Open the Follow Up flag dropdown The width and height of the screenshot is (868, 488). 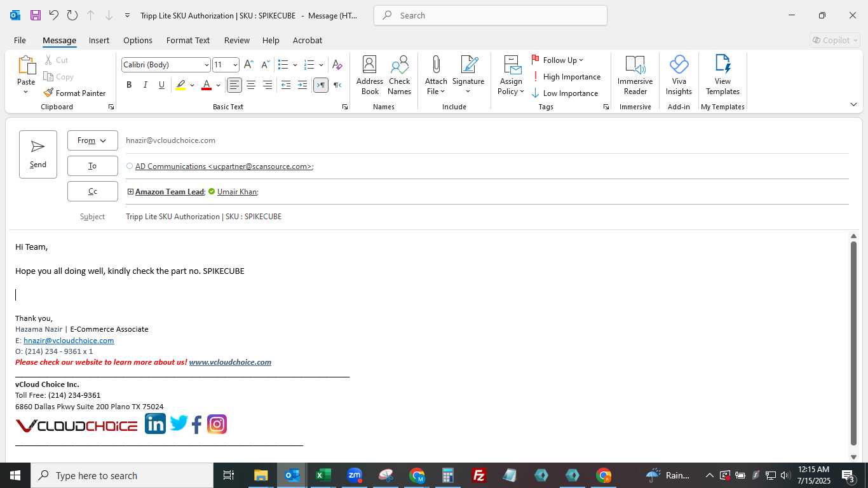coord(557,60)
